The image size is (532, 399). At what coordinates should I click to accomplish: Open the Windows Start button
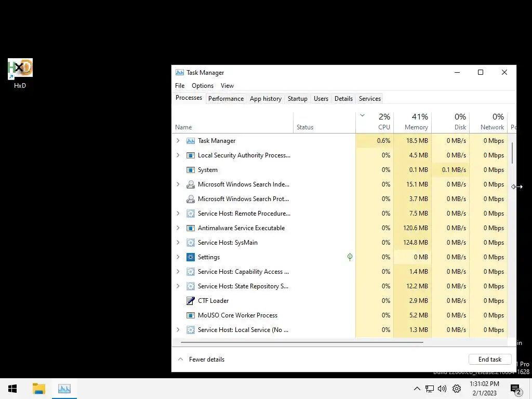pyautogui.click(x=12, y=389)
